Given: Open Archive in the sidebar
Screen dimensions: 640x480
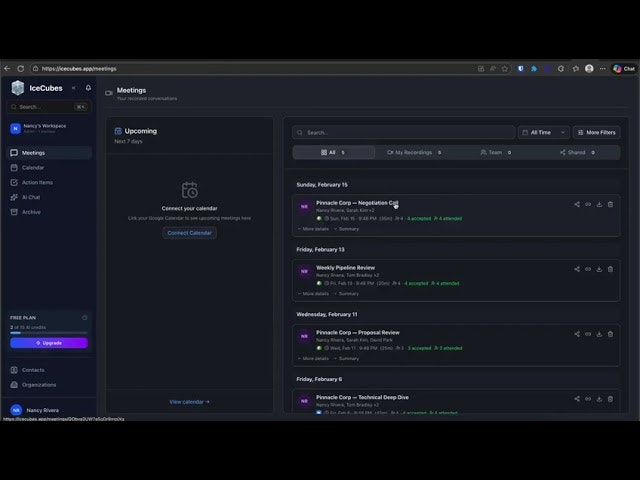Looking at the screenshot, I should pyautogui.click(x=49, y=212).
